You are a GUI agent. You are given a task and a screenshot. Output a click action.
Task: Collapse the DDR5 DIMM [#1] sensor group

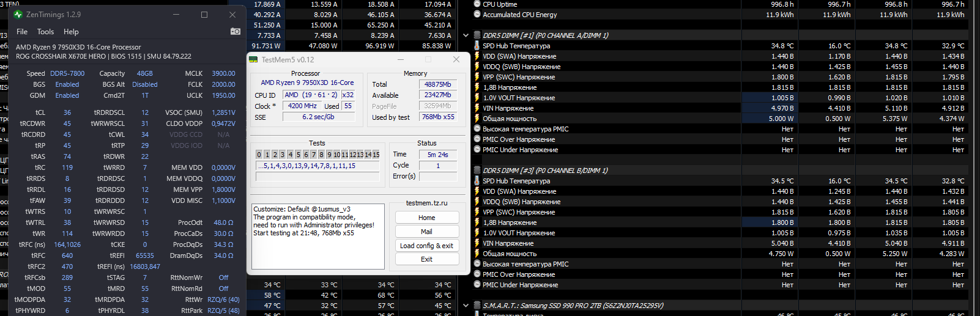466,35
